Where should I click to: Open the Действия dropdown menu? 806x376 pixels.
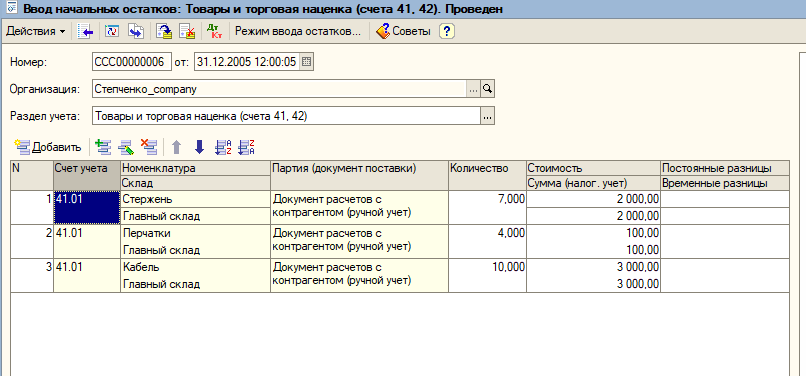[35, 31]
